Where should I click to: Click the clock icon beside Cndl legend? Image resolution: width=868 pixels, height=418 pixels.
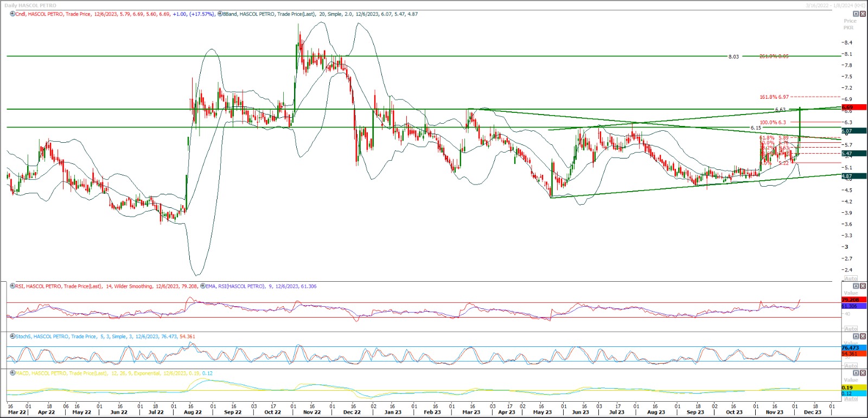[12, 14]
